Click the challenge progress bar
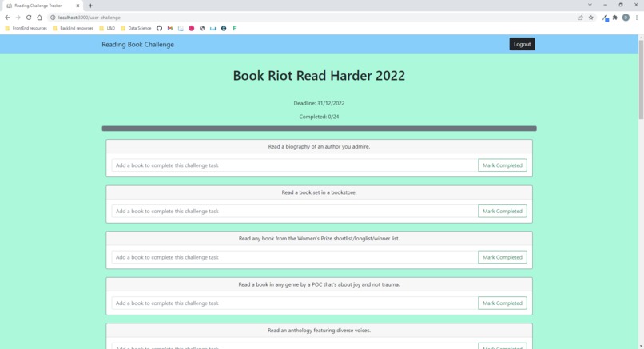 pyautogui.click(x=319, y=129)
